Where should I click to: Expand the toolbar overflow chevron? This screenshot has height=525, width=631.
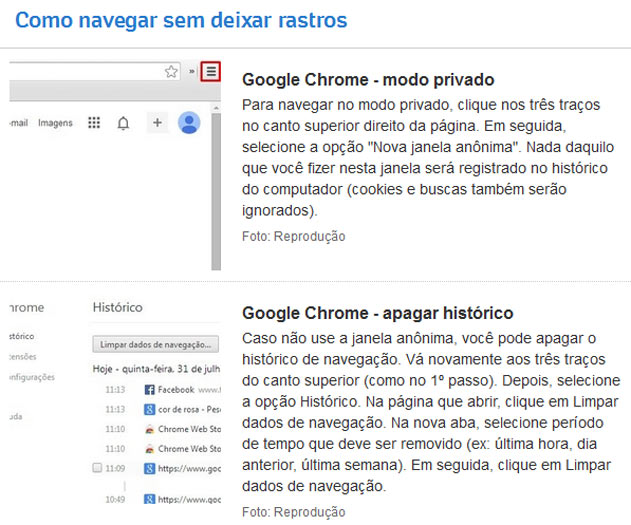click(192, 72)
